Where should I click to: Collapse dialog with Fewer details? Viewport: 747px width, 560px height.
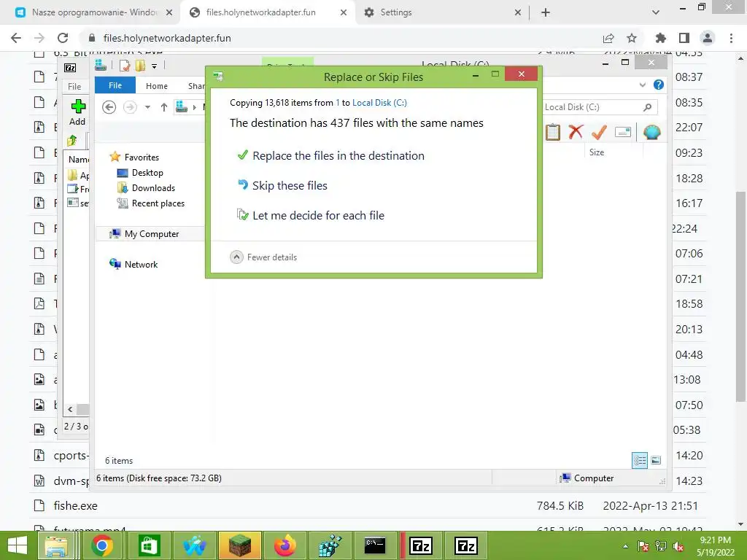point(263,257)
